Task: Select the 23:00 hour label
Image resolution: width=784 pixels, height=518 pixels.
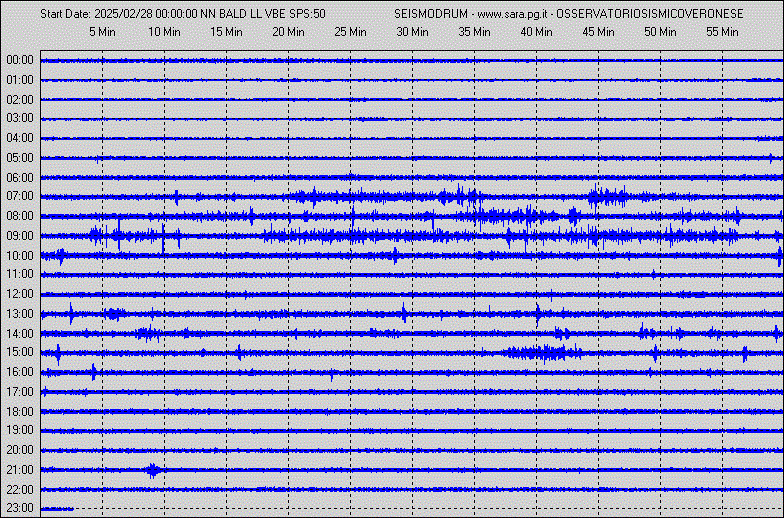Action: tap(20, 508)
